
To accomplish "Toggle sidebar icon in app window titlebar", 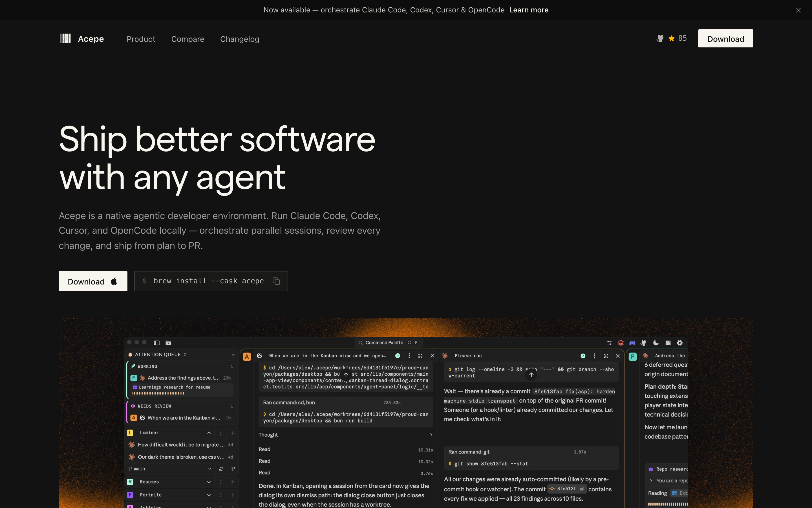I will 157,343.
